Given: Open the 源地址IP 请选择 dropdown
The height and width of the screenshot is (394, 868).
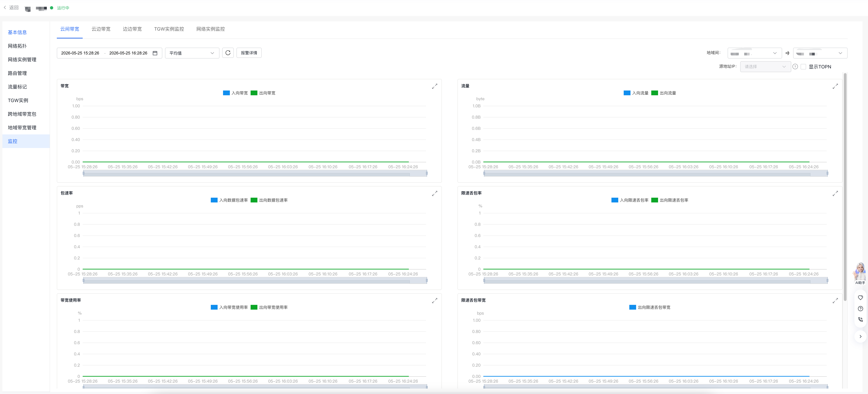Looking at the screenshot, I should coord(766,67).
